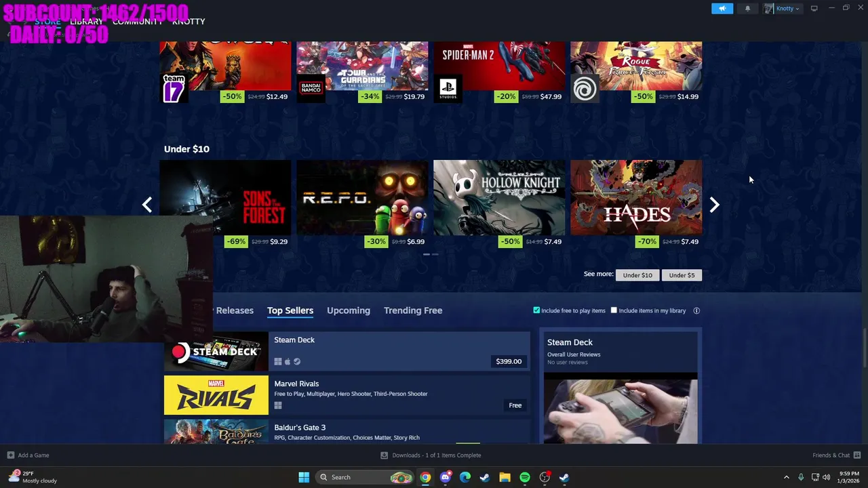Open Spotify from the taskbar
Screen dimensions: 868x488
525,477
